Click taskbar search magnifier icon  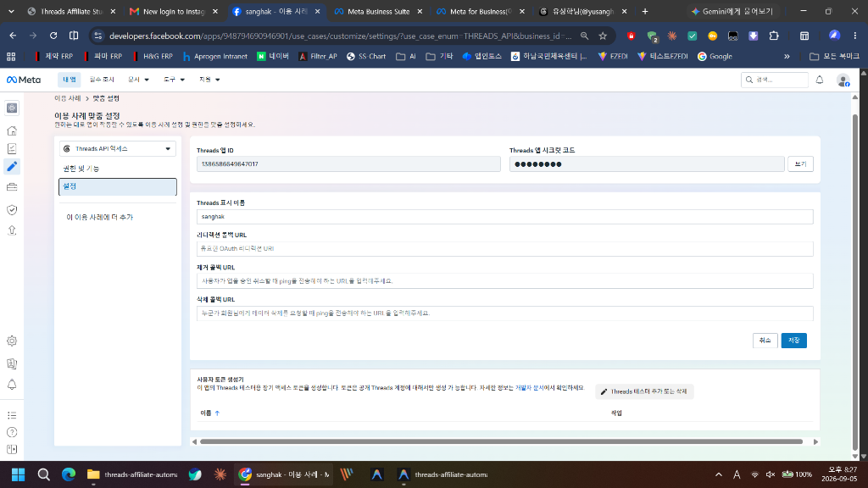[44, 474]
